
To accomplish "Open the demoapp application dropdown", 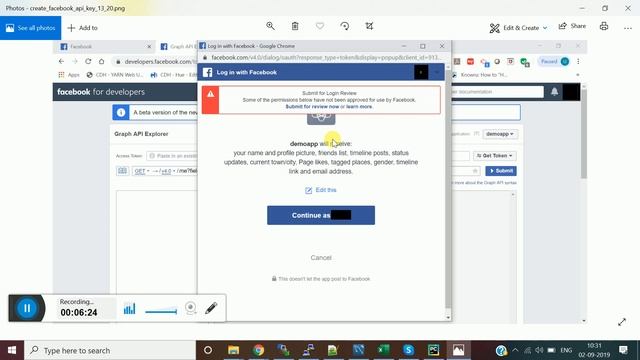I will point(500,134).
